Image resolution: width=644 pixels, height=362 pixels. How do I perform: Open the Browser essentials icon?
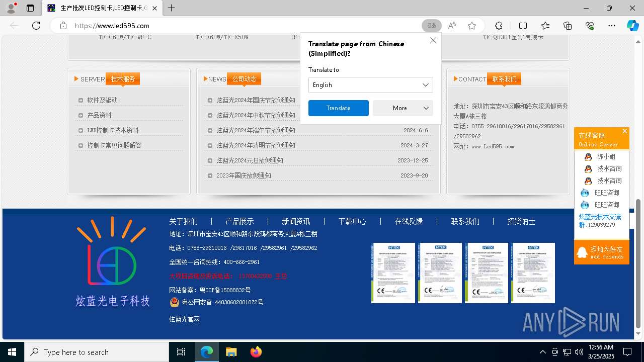(x=590, y=26)
